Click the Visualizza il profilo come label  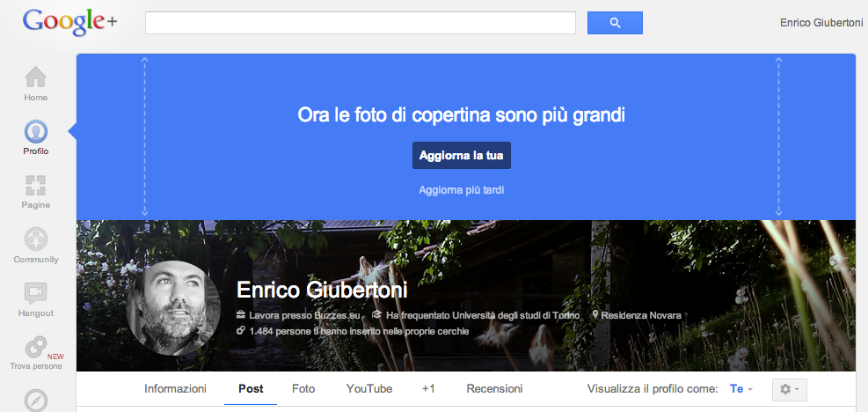click(x=653, y=389)
